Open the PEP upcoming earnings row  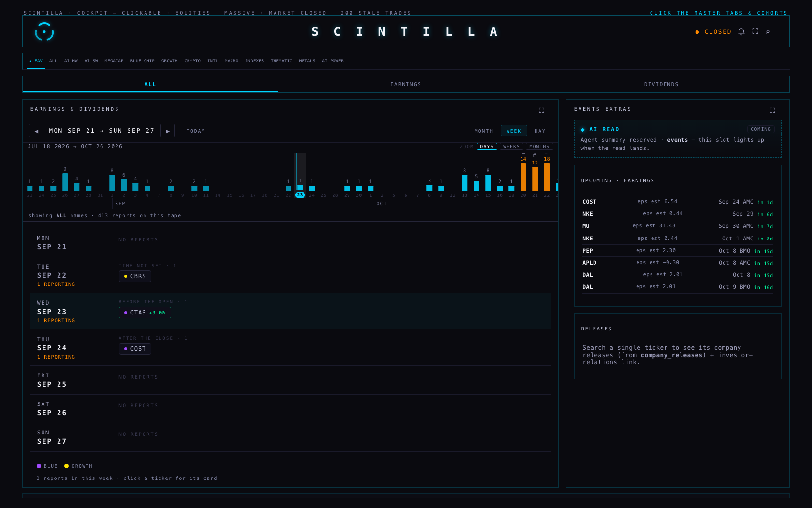click(678, 251)
